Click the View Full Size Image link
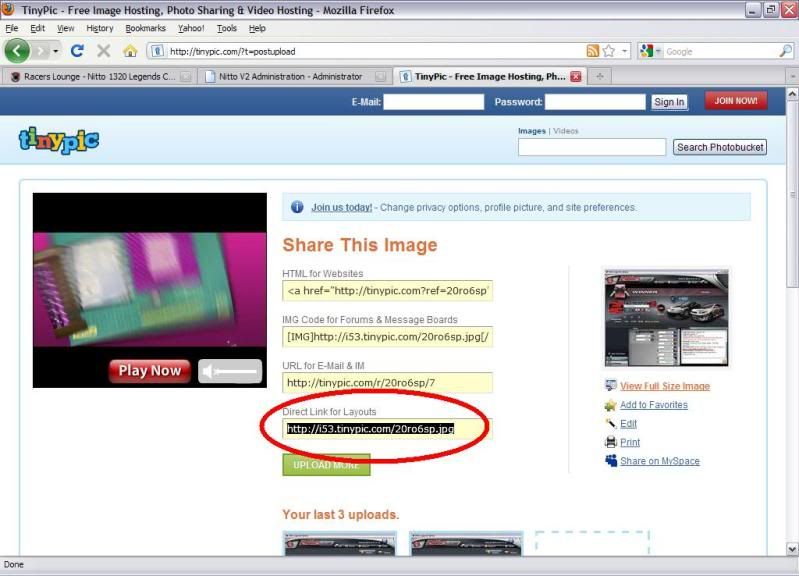The image size is (799, 576). (664, 386)
